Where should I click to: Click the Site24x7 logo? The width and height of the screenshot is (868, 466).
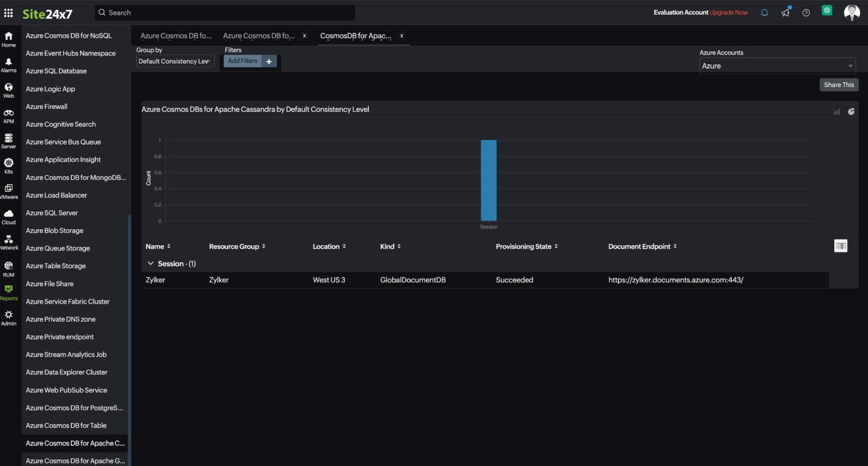tap(47, 14)
